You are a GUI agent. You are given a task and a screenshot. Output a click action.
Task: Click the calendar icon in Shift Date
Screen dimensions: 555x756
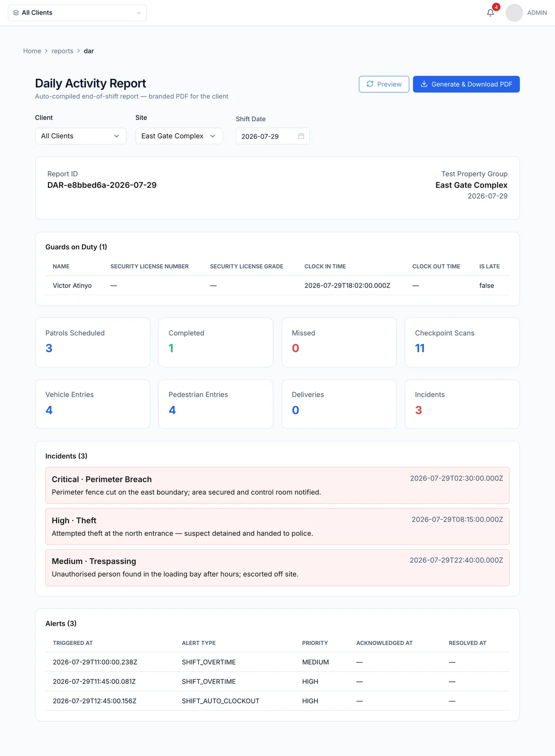click(x=301, y=136)
